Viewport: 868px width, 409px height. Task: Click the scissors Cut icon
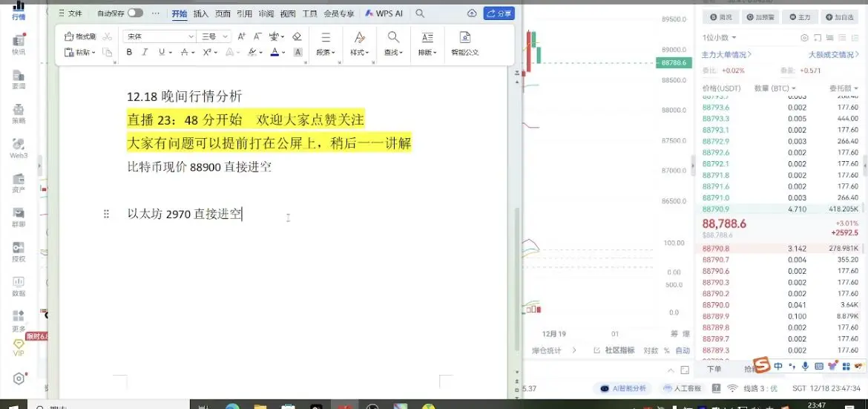(x=108, y=36)
